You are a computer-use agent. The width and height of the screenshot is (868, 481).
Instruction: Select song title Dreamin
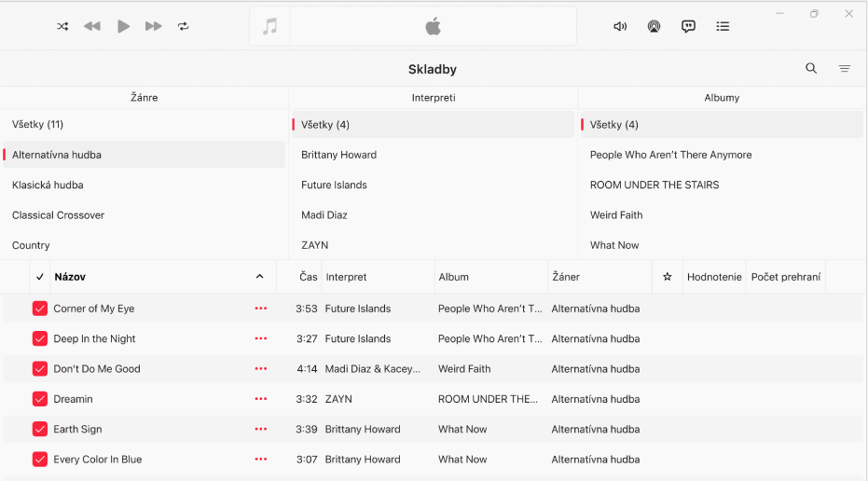pyautogui.click(x=73, y=399)
